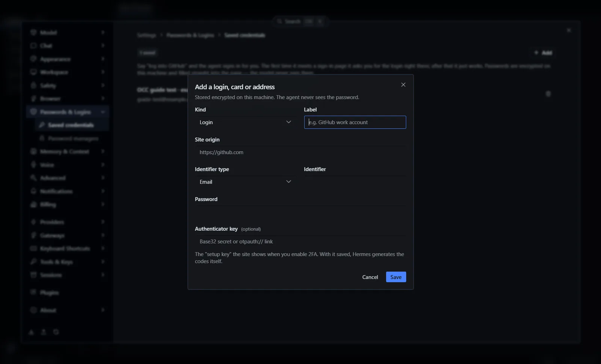This screenshot has height=364, width=601.
Task: Open the Tools & Keys sidebar entry
Action: pyautogui.click(x=68, y=262)
